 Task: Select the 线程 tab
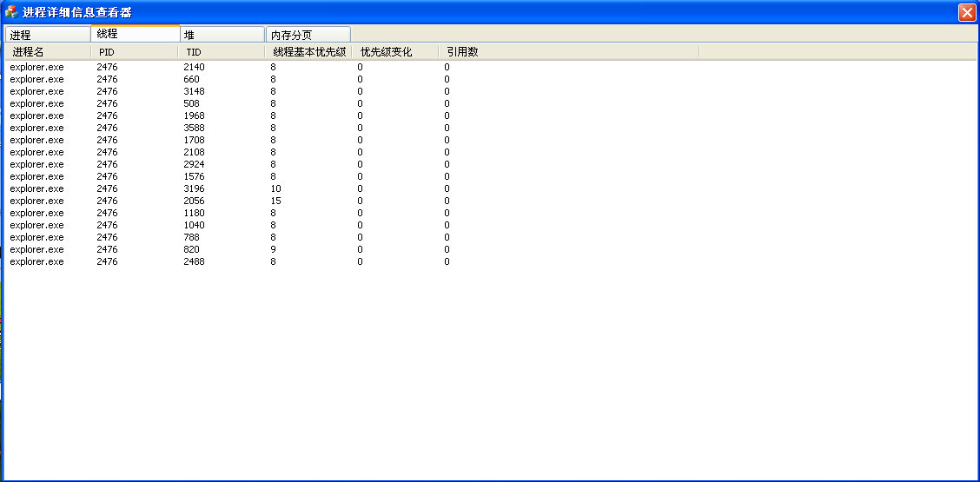coord(136,34)
